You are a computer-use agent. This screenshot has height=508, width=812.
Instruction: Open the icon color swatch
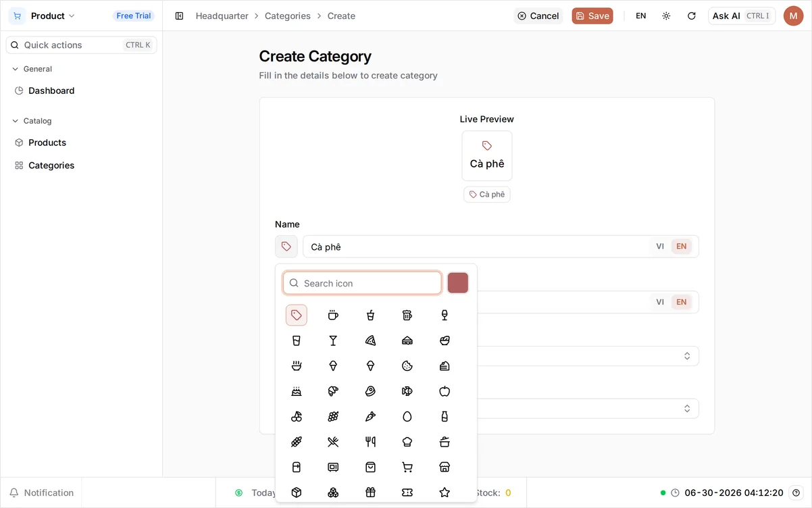point(458,283)
